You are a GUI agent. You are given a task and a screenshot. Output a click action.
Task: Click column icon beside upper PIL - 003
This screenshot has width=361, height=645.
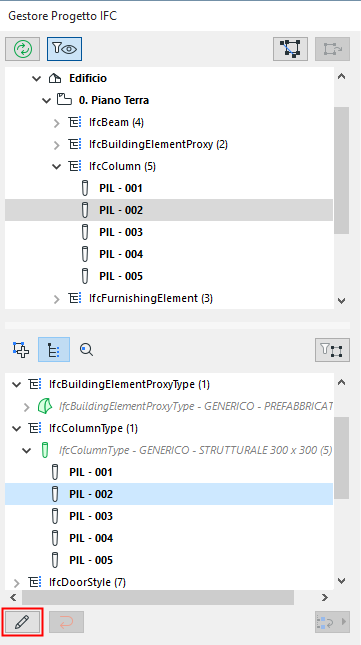click(85, 232)
